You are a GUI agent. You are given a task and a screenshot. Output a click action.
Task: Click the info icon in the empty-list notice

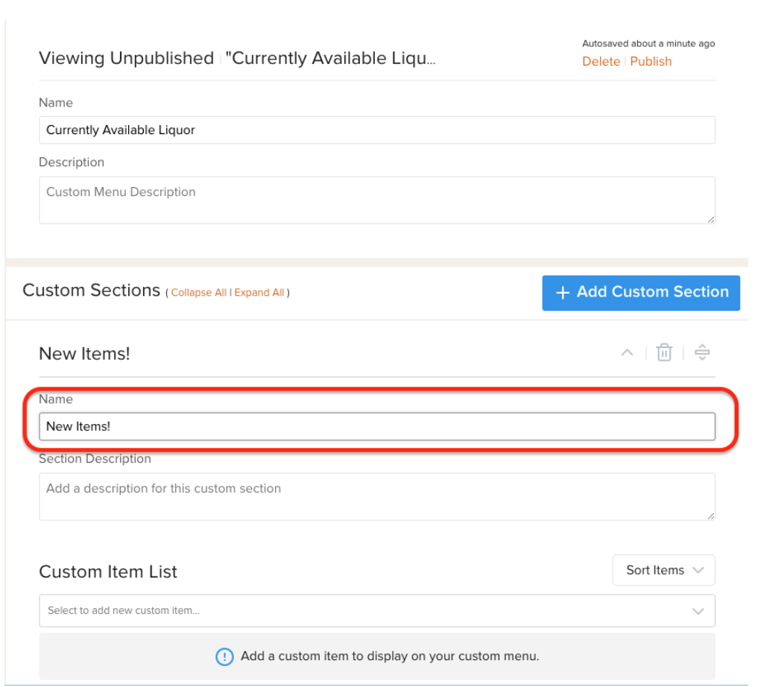(x=224, y=656)
